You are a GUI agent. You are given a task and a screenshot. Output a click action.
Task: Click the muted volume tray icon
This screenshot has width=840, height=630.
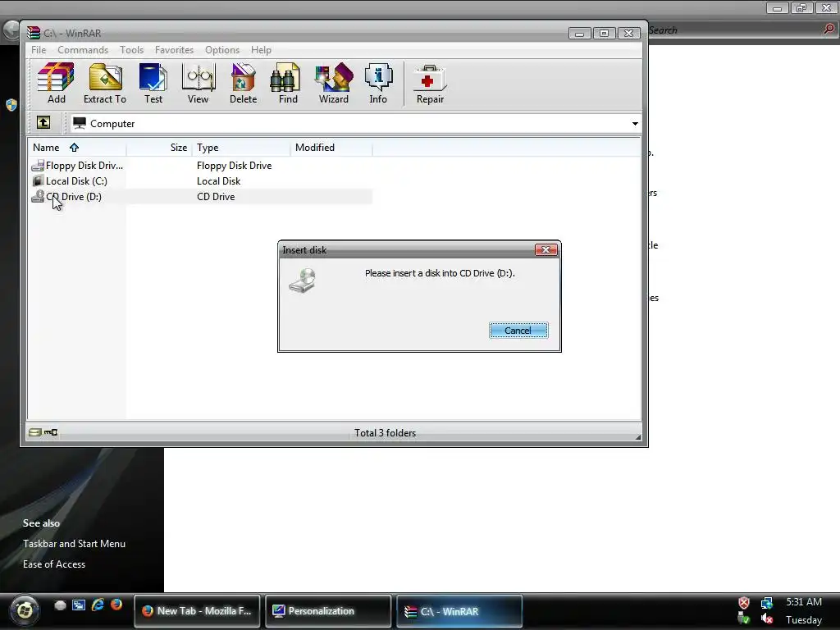(767, 619)
